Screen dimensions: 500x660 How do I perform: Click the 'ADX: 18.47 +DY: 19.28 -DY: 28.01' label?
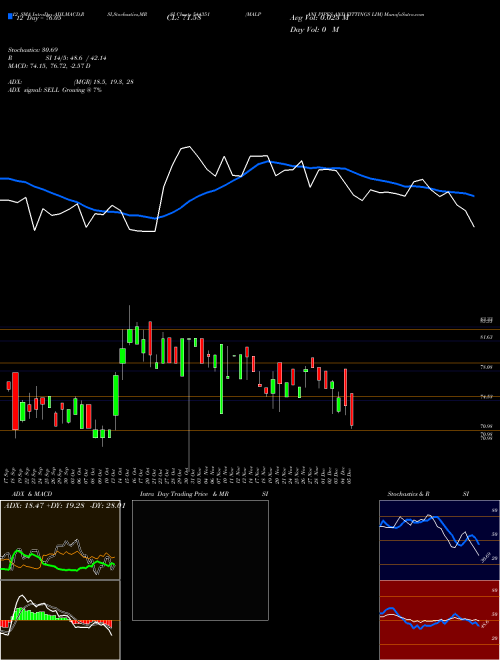click(64, 506)
